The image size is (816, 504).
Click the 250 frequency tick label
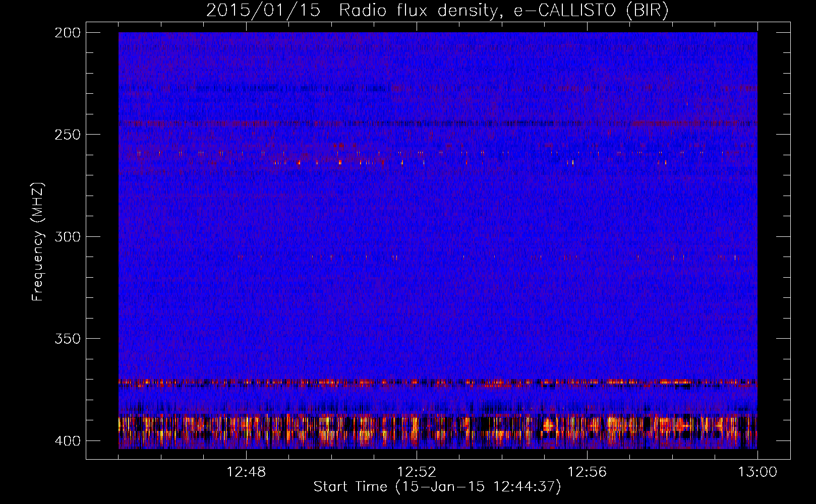click(67, 135)
